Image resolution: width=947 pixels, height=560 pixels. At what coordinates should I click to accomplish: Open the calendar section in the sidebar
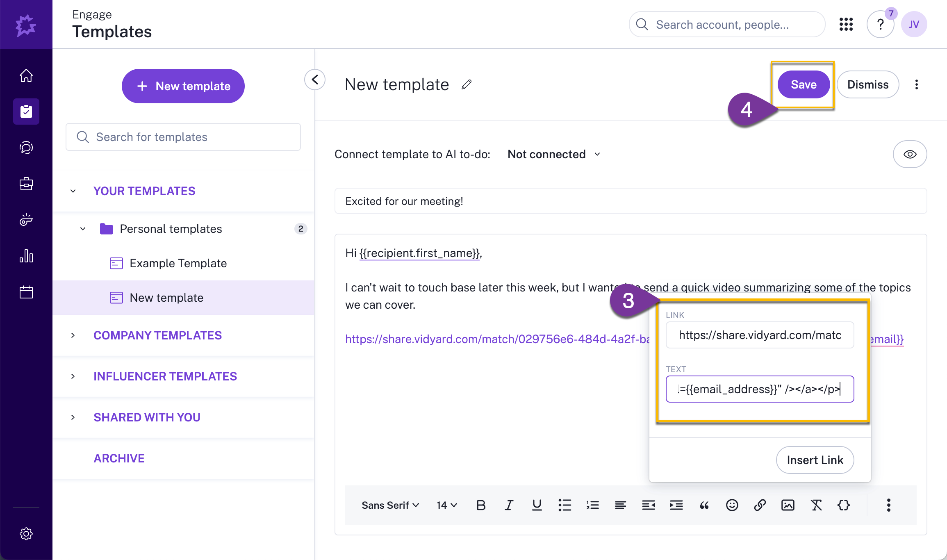(x=26, y=291)
